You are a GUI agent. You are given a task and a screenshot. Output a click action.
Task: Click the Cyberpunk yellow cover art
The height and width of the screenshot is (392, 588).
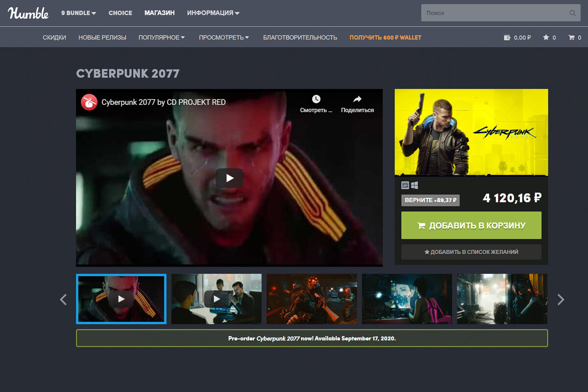[471, 132]
